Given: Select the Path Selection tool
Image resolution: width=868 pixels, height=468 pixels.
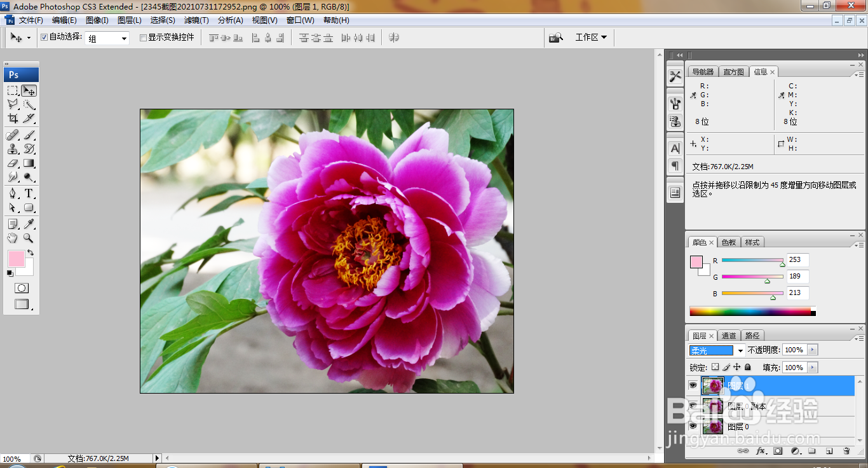Looking at the screenshot, I should point(13,207).
